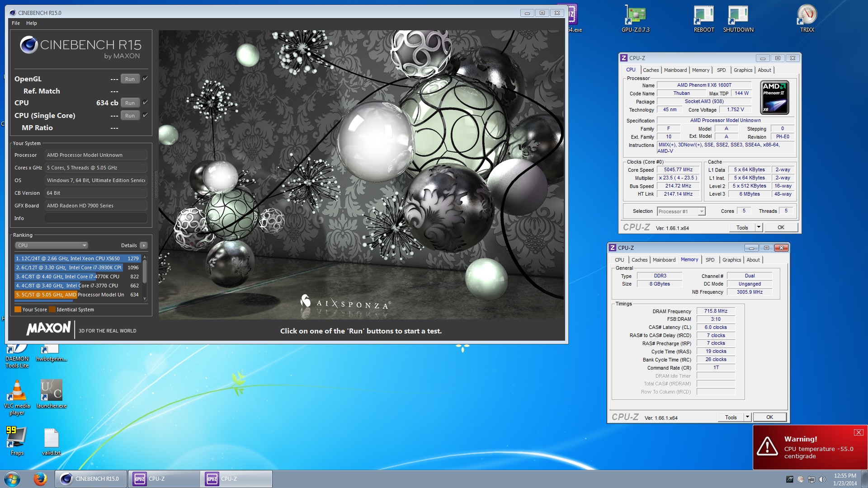This screenshot has width=868, height=488.
Task: Toggle the CPU (Single Core) checkbox
Action: [146, 115]
